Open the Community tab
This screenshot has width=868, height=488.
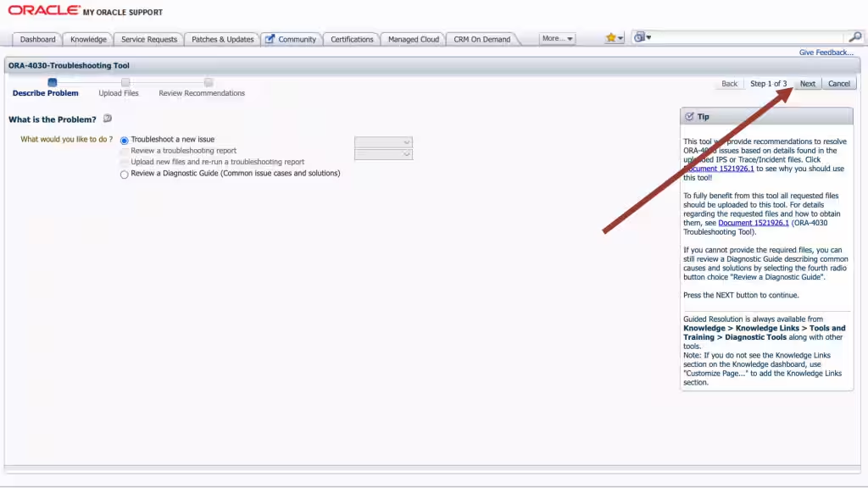pos(292,39)
